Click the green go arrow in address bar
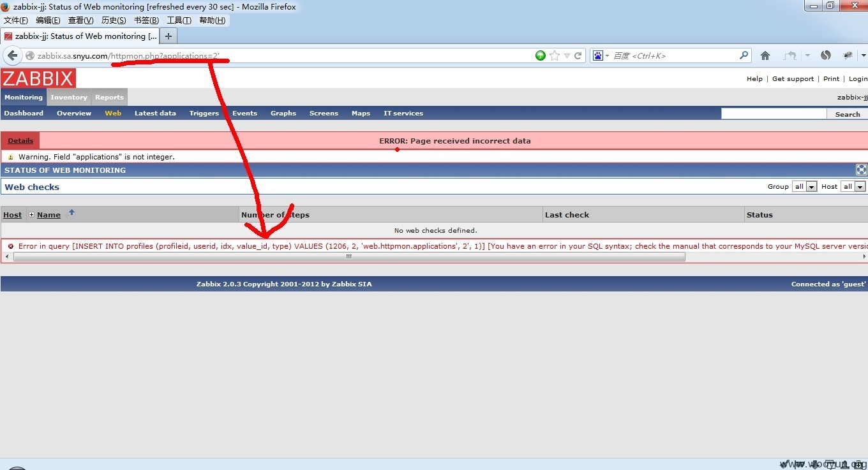Image resolution: width=868 pixels, height=470 pixels. coord(541,55)
